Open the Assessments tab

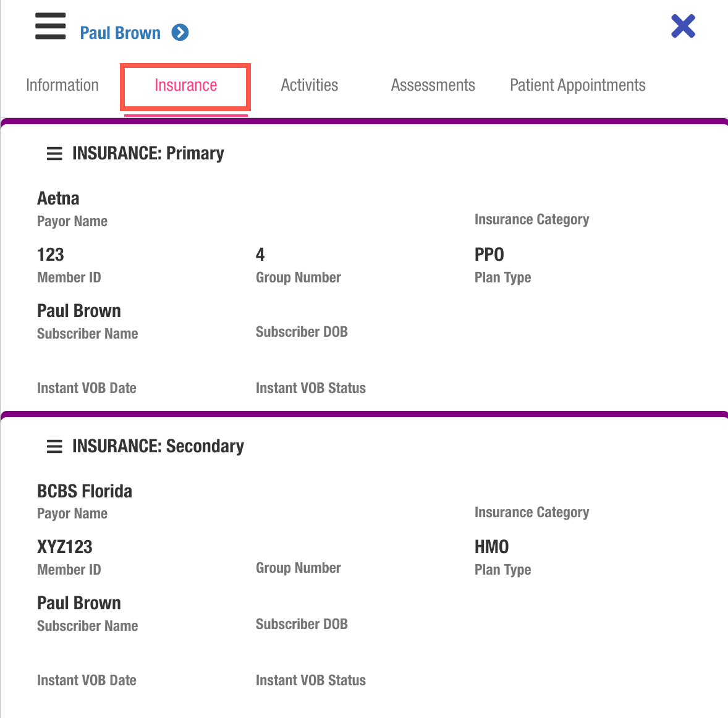click(433, 85)
